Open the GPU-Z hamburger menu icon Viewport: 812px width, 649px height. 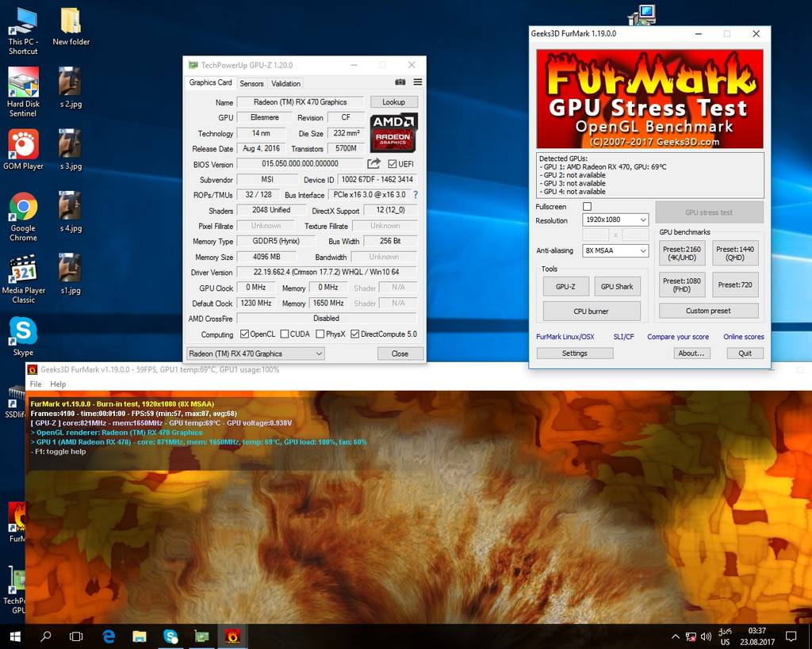pos(417,82)
